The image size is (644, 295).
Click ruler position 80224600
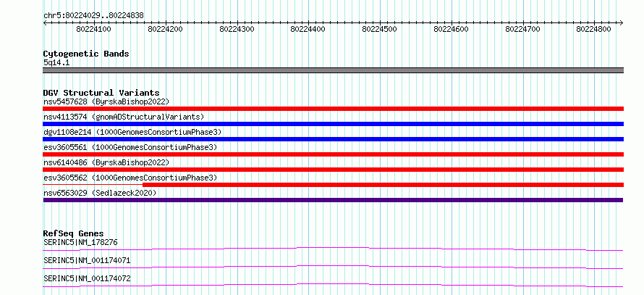(451, 29)
